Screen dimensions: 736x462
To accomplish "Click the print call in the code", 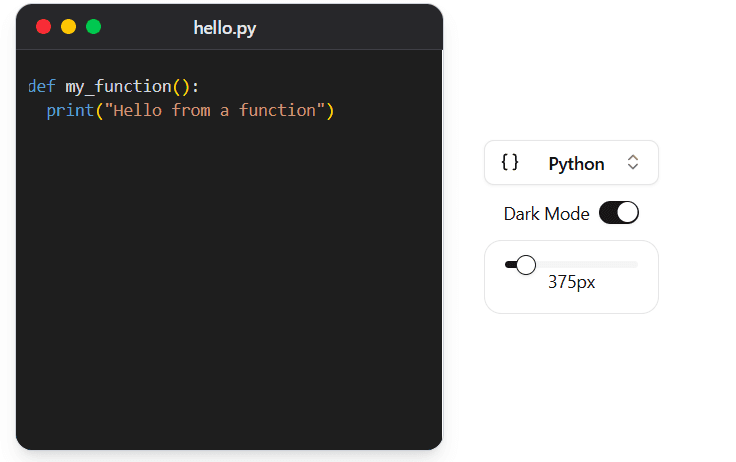I will click(69, 110).
